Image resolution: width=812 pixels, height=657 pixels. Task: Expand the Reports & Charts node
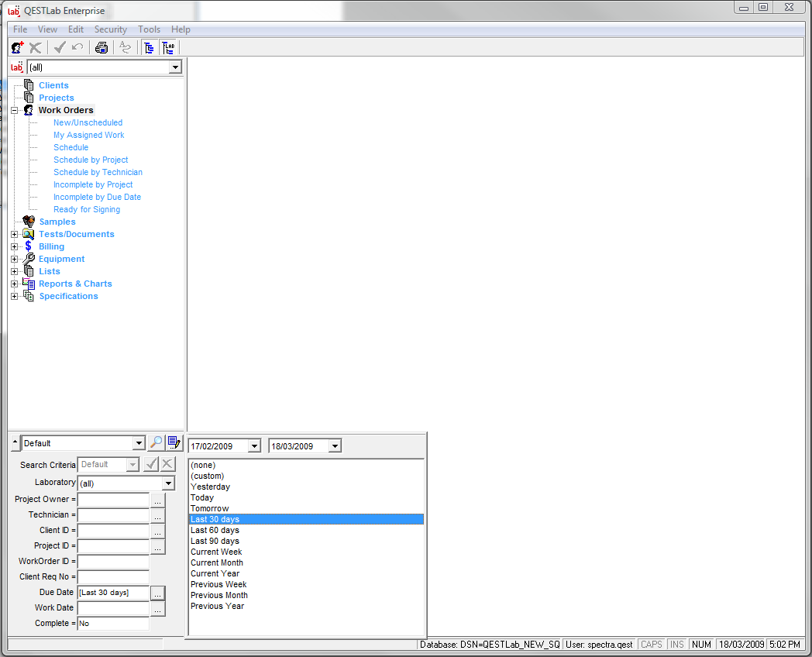click(x=14, y=284)
